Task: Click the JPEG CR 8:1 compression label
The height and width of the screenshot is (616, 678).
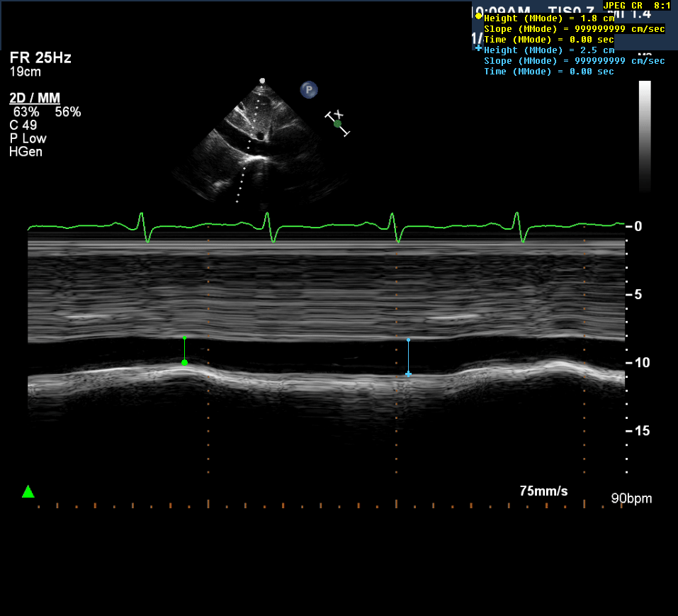Action: click(x=637, y=5)
